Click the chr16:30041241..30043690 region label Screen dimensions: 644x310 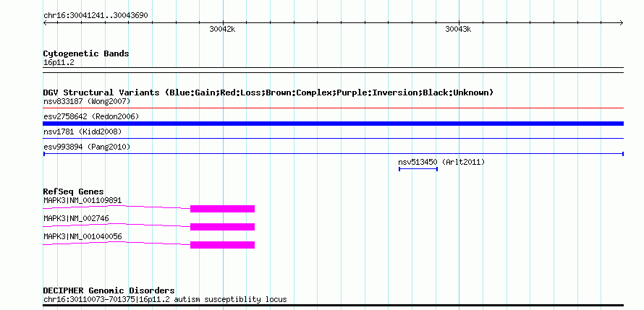(x=96, y=16)
